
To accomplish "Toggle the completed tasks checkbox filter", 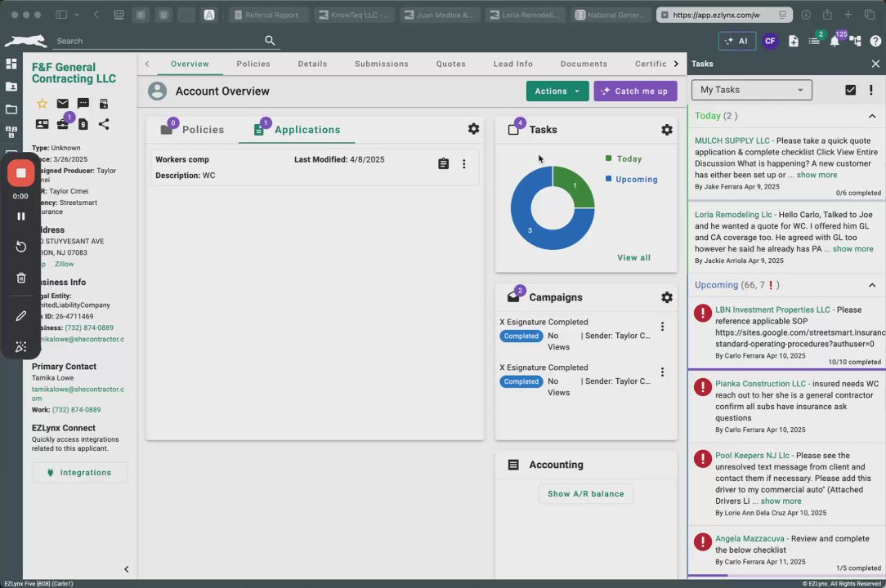I will (x=850, y=90).
